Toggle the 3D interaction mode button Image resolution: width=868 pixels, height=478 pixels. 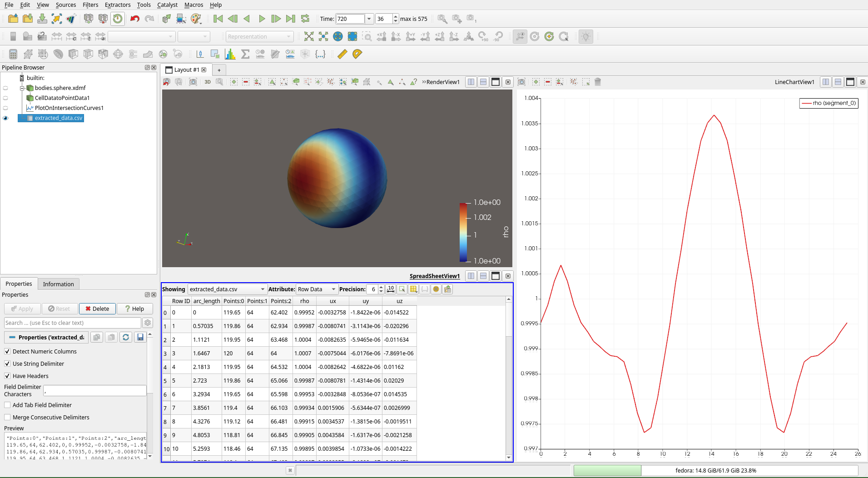click(x=208, y=82)
